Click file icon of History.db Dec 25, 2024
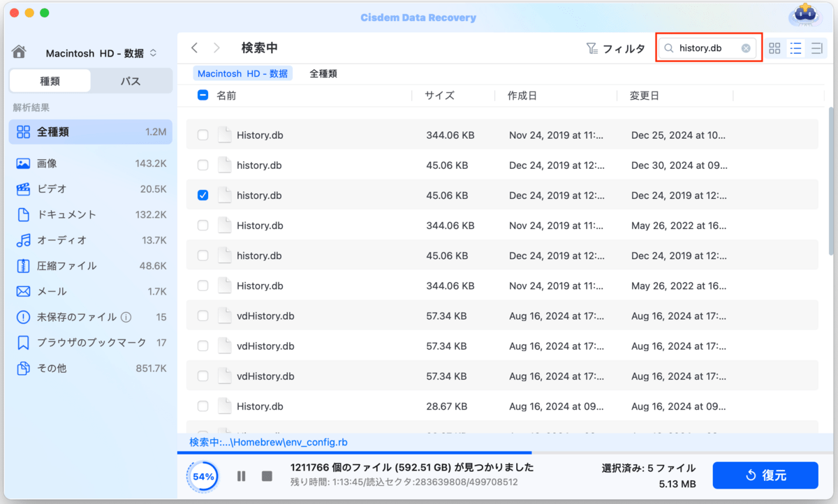Screen dimensions: 838x504 [224, 135]
